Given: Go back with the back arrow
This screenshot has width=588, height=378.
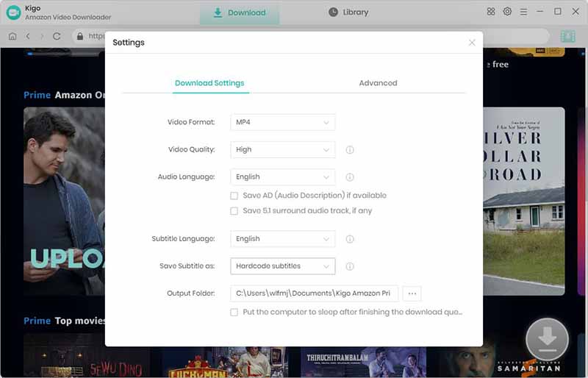Looking at the screenshot, I should 28,36.
